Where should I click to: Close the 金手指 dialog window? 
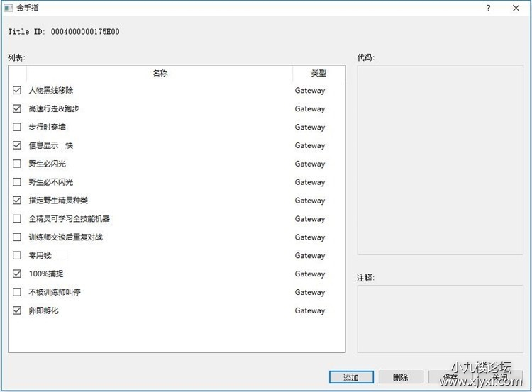(x=516, y=9)
